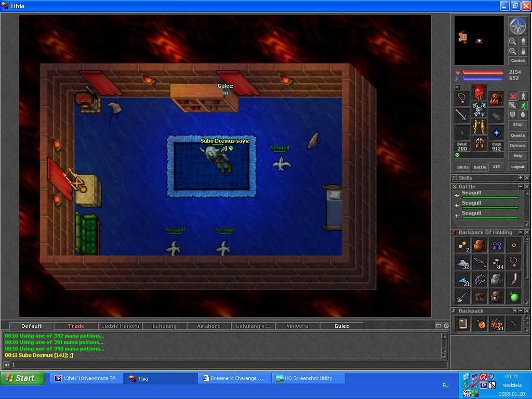
Task: Click the Centre minimap button
Action: pyautogui.click(x=518, y=60)
